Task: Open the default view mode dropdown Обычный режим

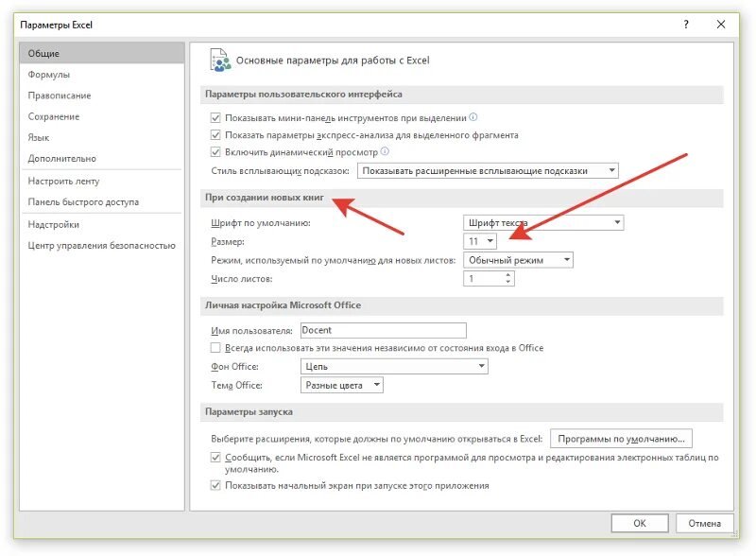Action: [518, 260]
